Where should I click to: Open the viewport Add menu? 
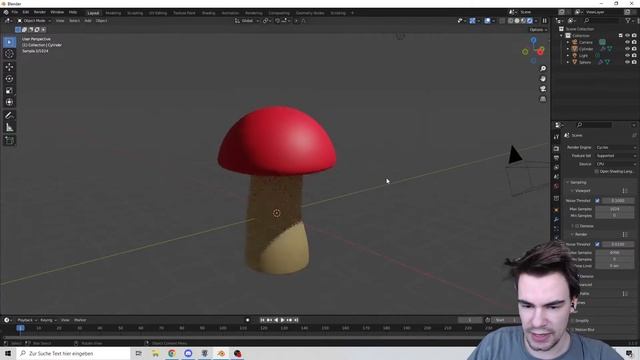pos(88,21)
